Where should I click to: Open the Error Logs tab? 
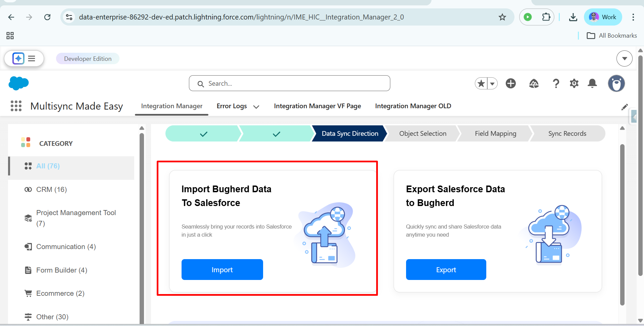[232, 106]
